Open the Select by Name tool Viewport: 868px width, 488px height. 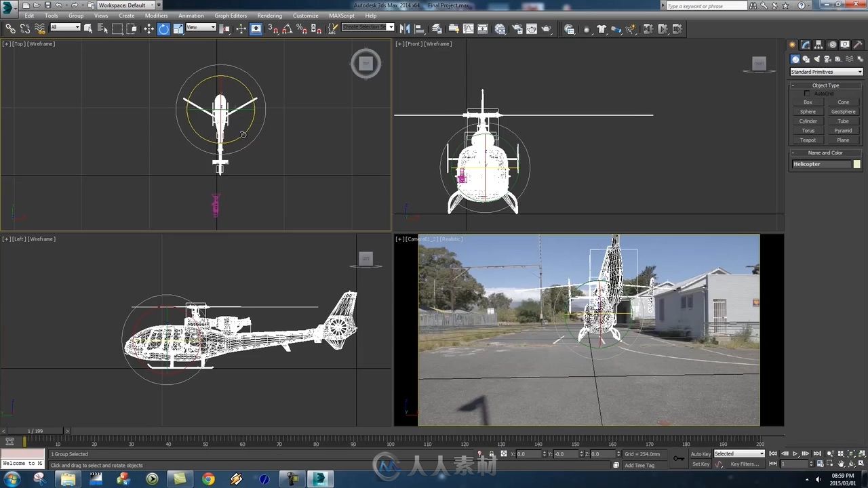pyautogui.click(x=102, y=28)
